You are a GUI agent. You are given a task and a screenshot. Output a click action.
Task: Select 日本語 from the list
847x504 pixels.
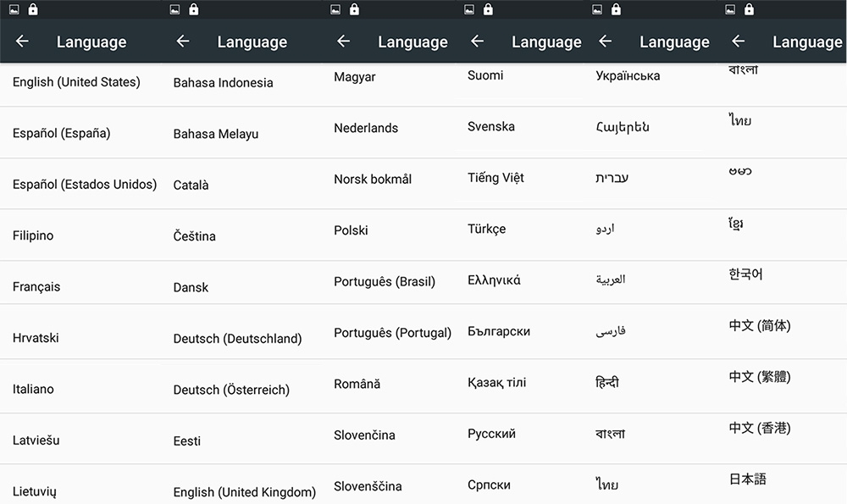click(748, 479)
